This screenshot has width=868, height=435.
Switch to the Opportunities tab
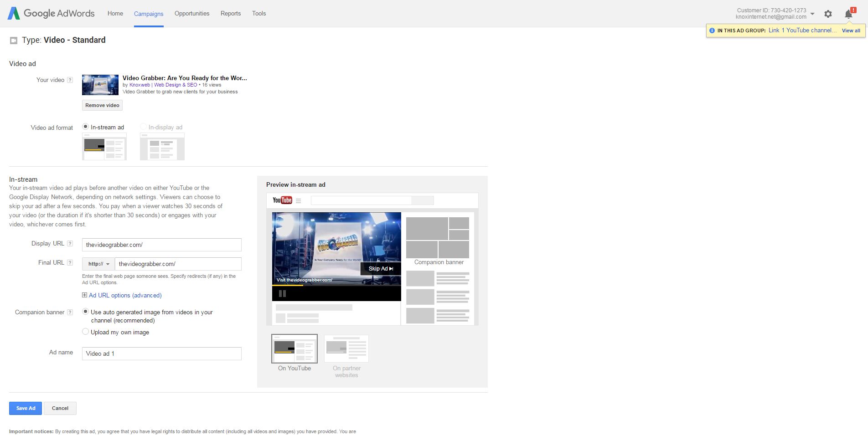(x=192, y=14)
